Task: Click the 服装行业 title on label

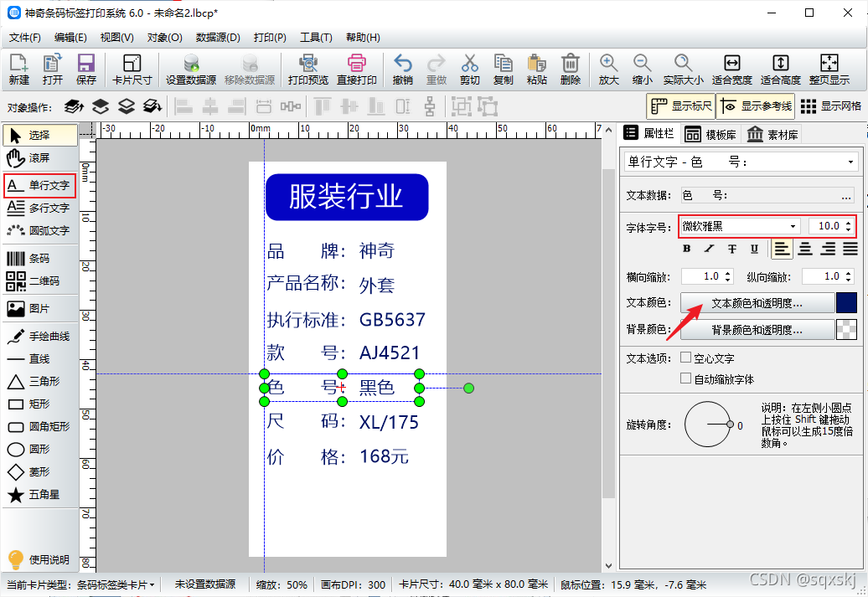Action: (x=347, y=197)
